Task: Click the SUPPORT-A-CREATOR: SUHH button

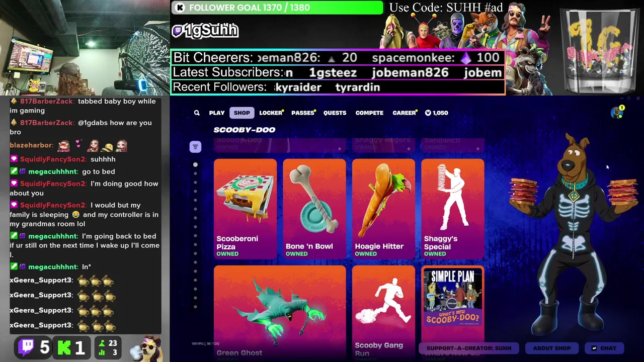Action: point(468,348)
